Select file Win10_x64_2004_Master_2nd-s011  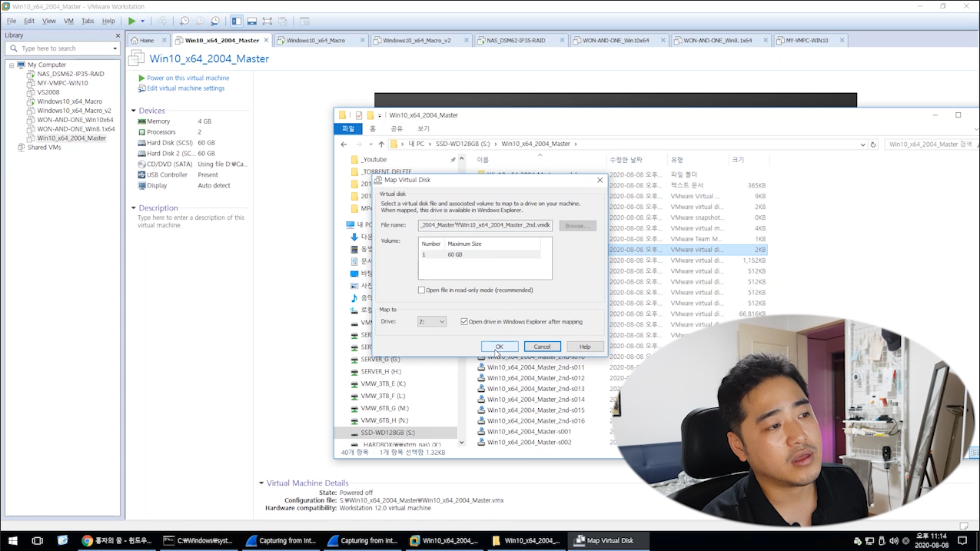536,367
